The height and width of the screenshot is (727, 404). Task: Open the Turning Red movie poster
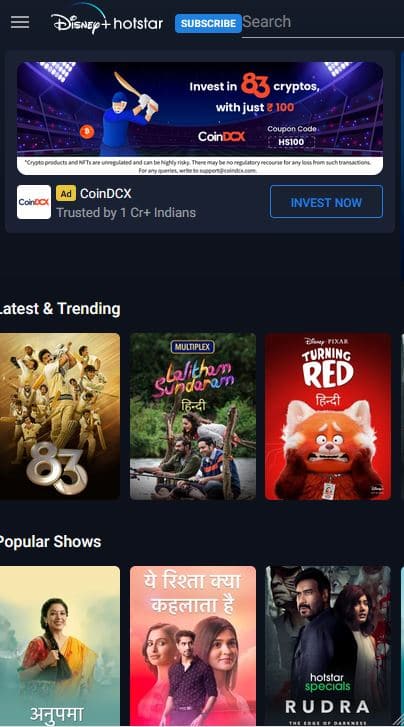click(327, 416)
